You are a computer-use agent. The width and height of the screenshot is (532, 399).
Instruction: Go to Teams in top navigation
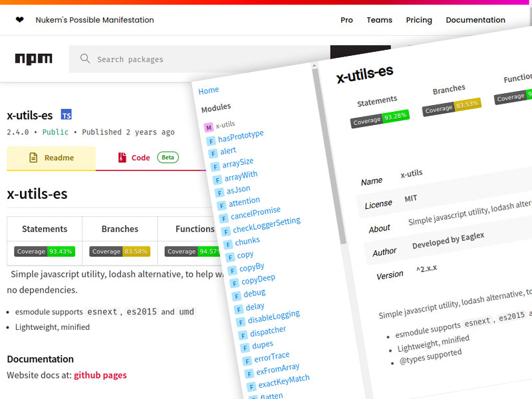click(379, 20)
